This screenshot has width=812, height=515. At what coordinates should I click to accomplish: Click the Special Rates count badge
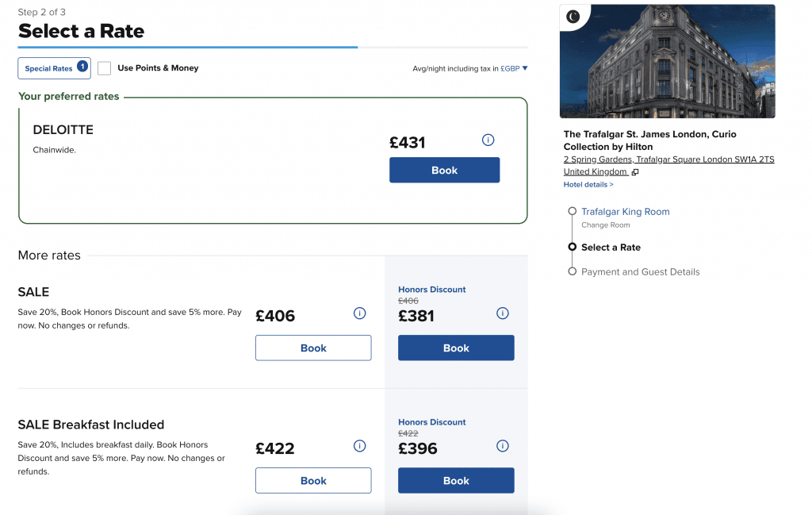[82, 67]
